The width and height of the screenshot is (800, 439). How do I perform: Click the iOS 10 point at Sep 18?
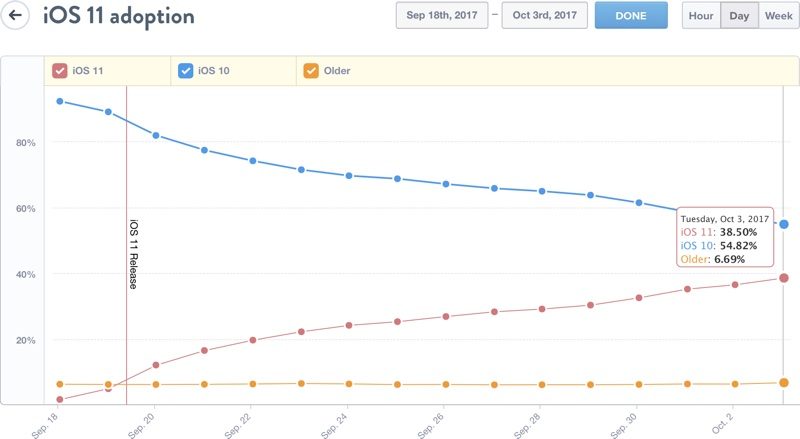tap(61, 101)
